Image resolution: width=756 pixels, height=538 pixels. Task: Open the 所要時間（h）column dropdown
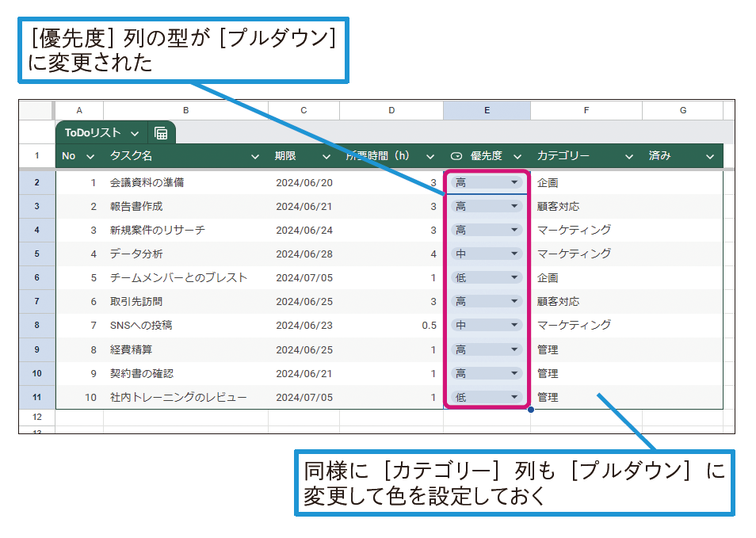click(430, 156)
